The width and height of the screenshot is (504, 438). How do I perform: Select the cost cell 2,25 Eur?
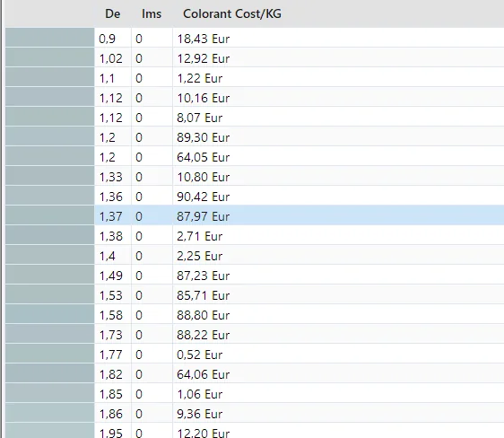[200, 256]
